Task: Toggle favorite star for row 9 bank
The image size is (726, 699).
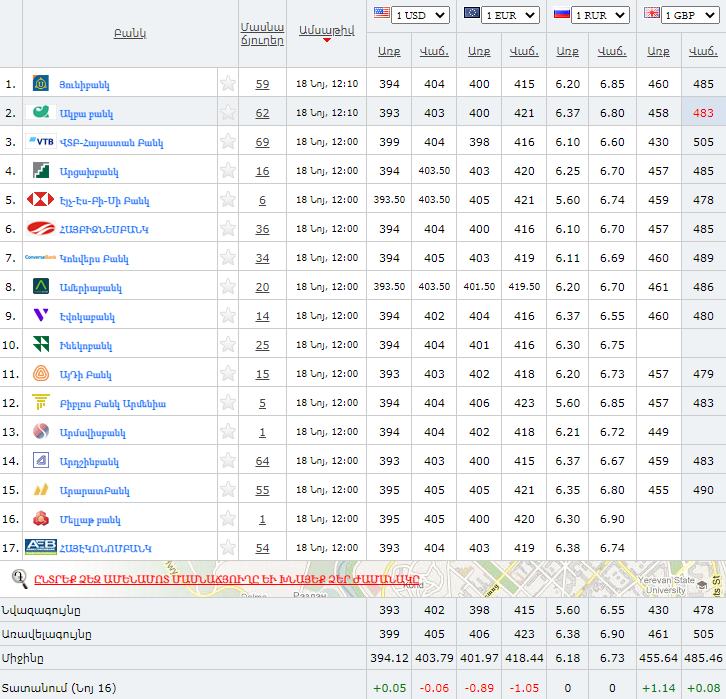Action: click(228, 315)
